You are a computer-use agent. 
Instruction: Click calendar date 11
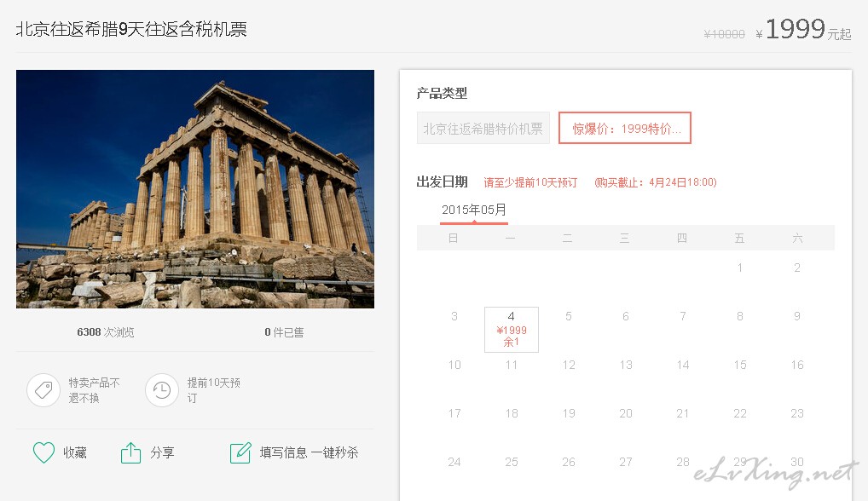click(x=512, y=365)
